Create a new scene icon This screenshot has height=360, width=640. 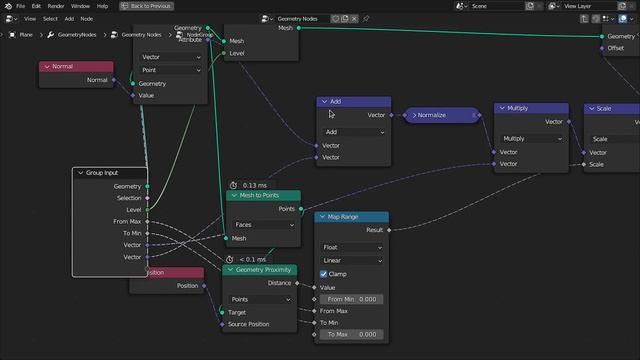coord(530,6)
